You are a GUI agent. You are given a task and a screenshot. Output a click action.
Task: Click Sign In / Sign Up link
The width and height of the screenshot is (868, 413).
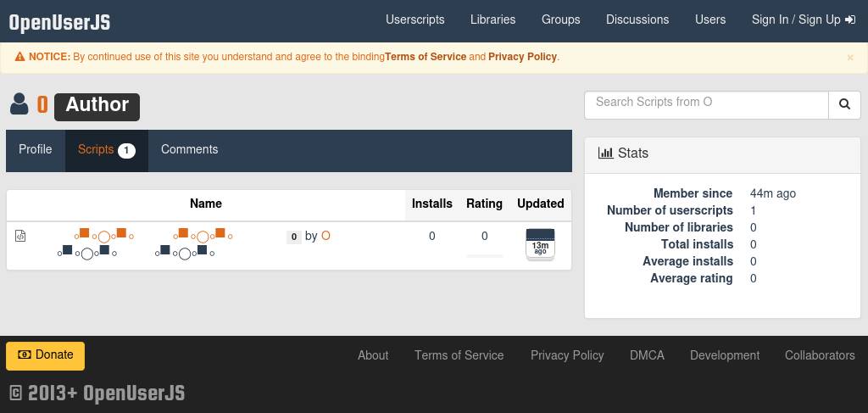(803, 20)
